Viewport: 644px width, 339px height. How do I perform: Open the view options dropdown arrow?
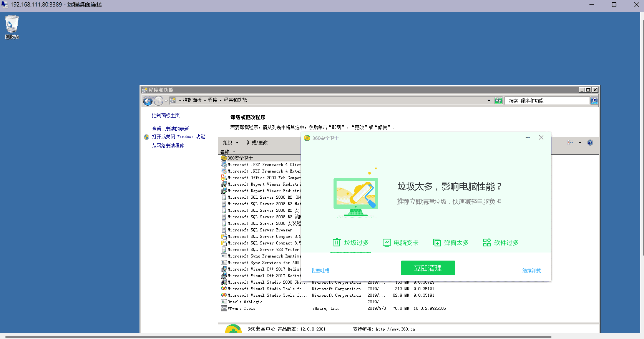click(x=580, y=143)
